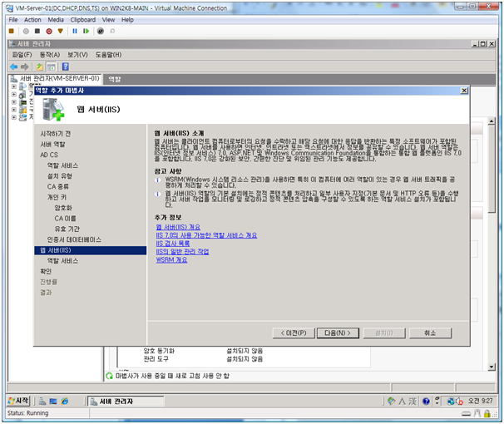504x424 pixels.
Task: Click the greyed-out Start VM toolbar icon
Action: tap(26, 31)
